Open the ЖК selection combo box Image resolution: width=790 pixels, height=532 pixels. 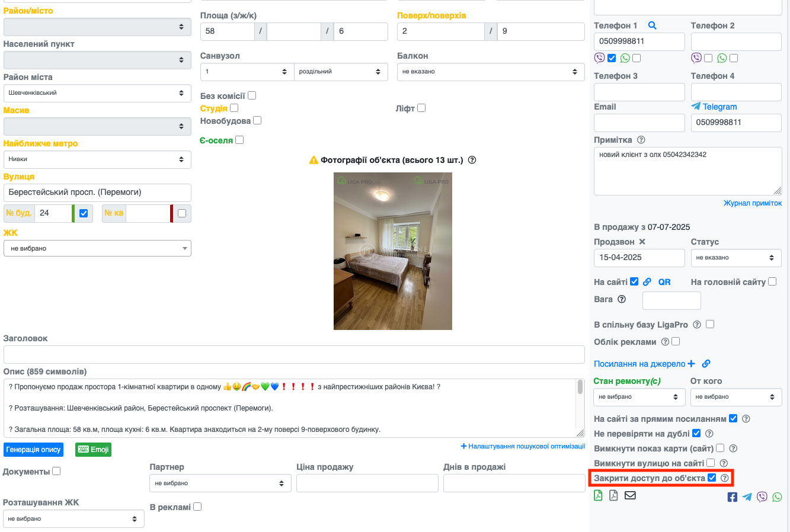tap(97, 249)
